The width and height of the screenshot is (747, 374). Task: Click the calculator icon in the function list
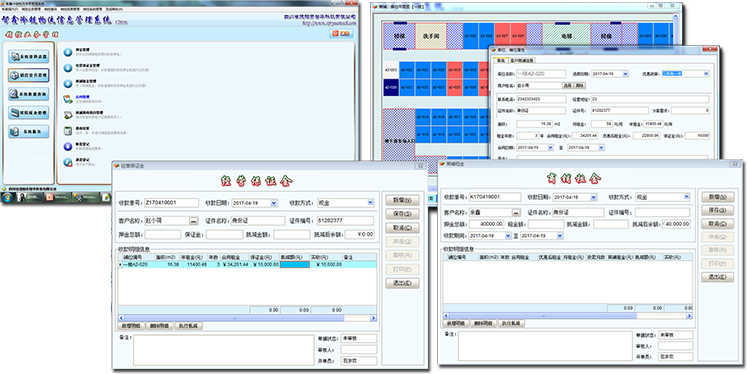click(68, 131)
